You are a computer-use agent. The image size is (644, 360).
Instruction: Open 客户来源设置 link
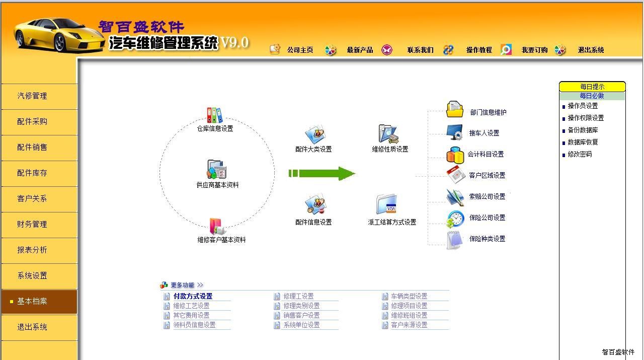[x=409, y=325]
